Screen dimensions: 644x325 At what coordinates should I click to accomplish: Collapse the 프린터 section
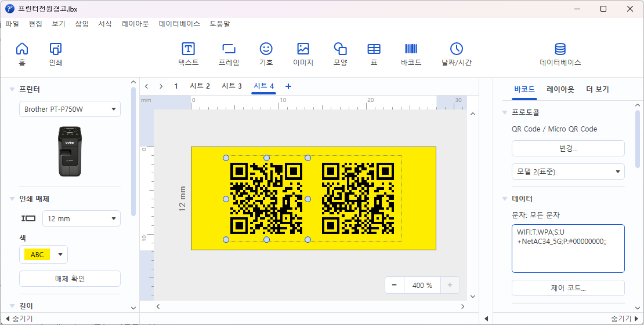click(x=12, y=89)
